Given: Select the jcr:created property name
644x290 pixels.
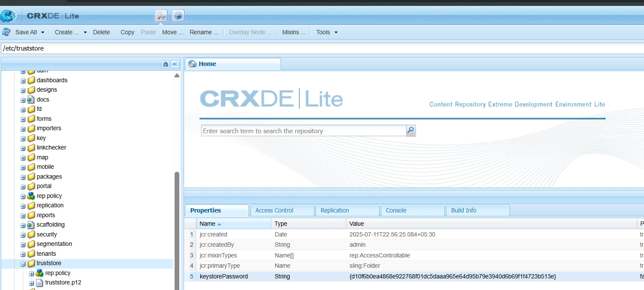Looking at the screenshot, I should point(214,234).
